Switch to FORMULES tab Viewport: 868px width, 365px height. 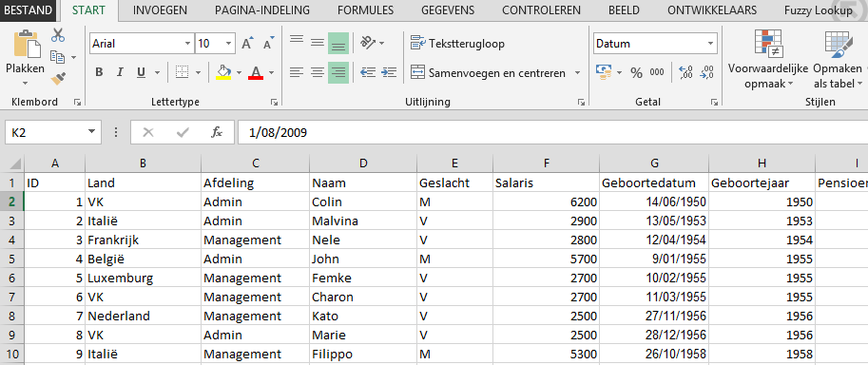[365, 10]
